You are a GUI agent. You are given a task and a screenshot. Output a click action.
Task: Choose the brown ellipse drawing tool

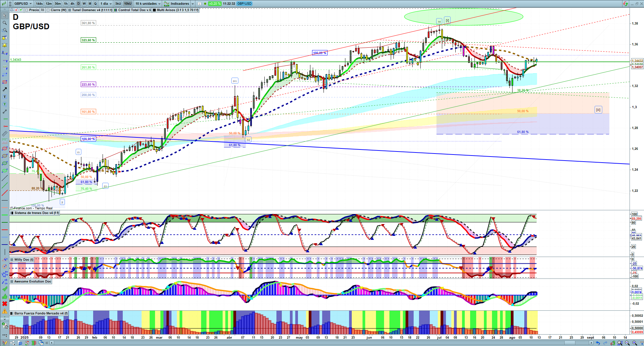(5, 156)
